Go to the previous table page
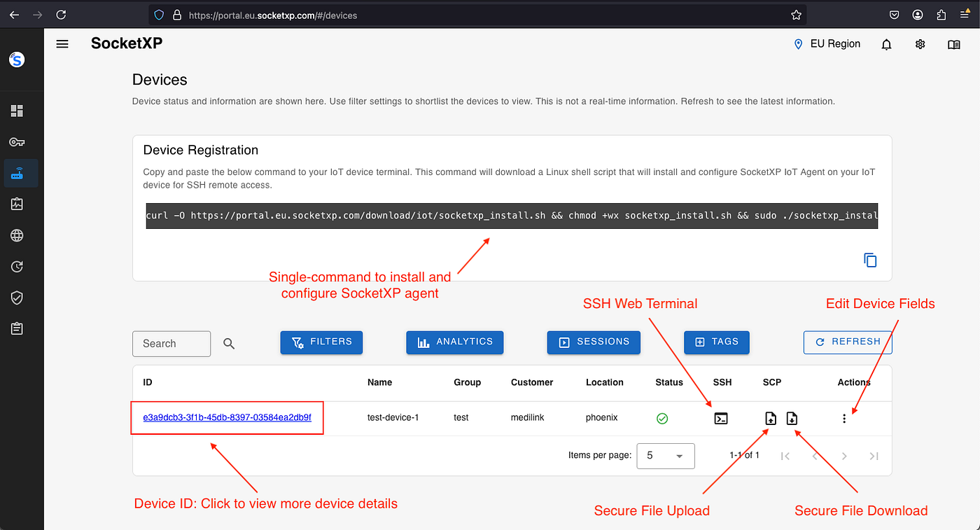980x530 pixels. point(815,456)
